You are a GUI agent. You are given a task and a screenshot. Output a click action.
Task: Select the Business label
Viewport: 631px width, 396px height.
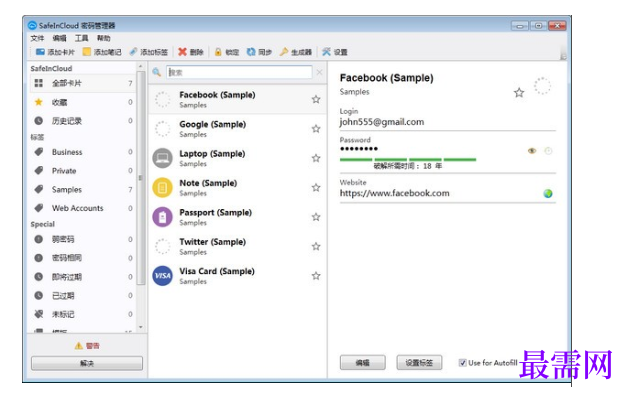(83, 152)
